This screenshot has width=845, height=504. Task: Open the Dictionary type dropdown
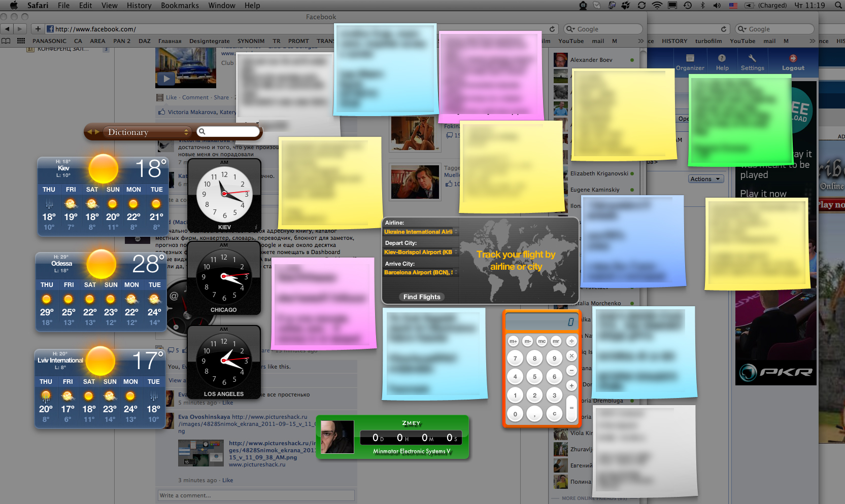[x=147, y=132]
